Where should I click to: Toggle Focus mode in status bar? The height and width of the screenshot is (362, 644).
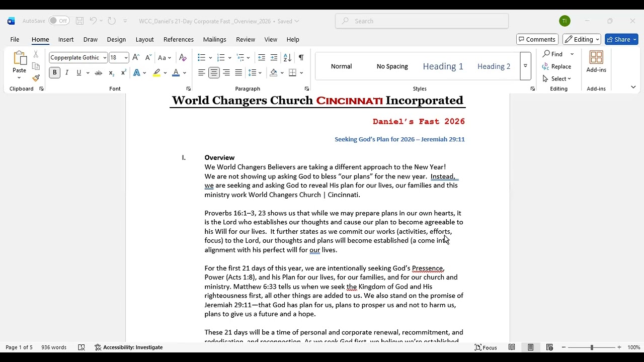click(486, 347)
